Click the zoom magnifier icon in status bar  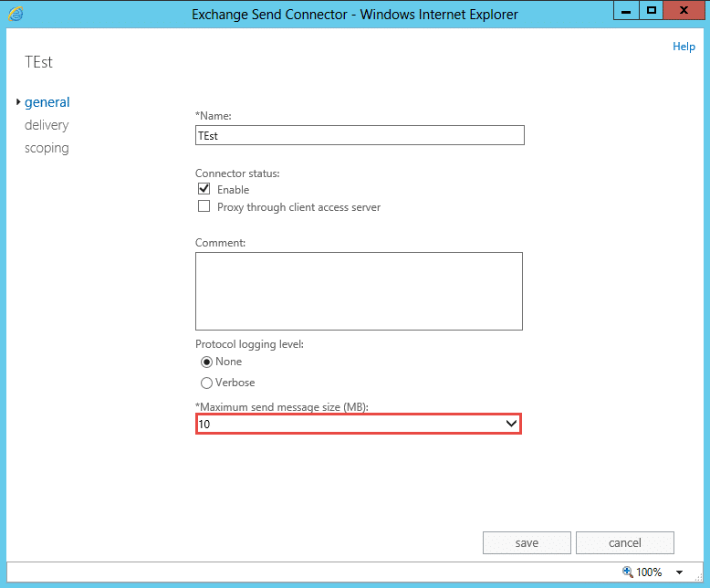click(x=628, y=572)
